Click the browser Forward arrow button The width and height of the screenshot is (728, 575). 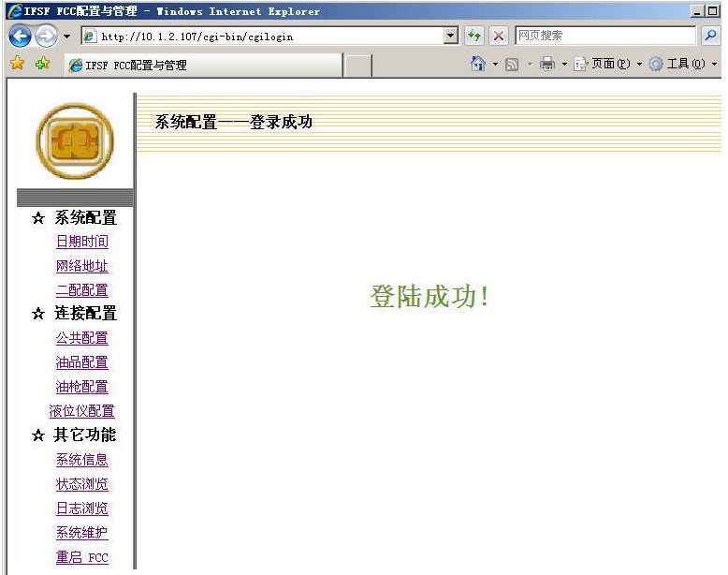pos(46,36)
